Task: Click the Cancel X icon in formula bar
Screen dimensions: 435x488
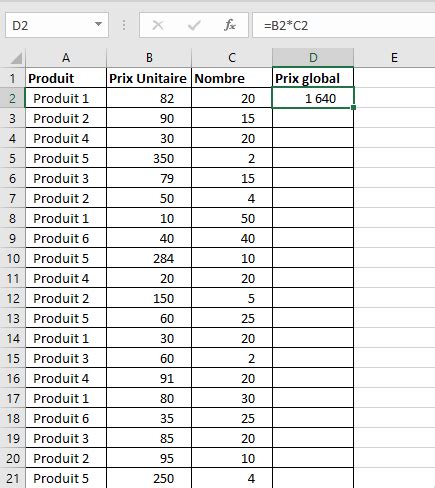Action: click(x=158, y=25)
